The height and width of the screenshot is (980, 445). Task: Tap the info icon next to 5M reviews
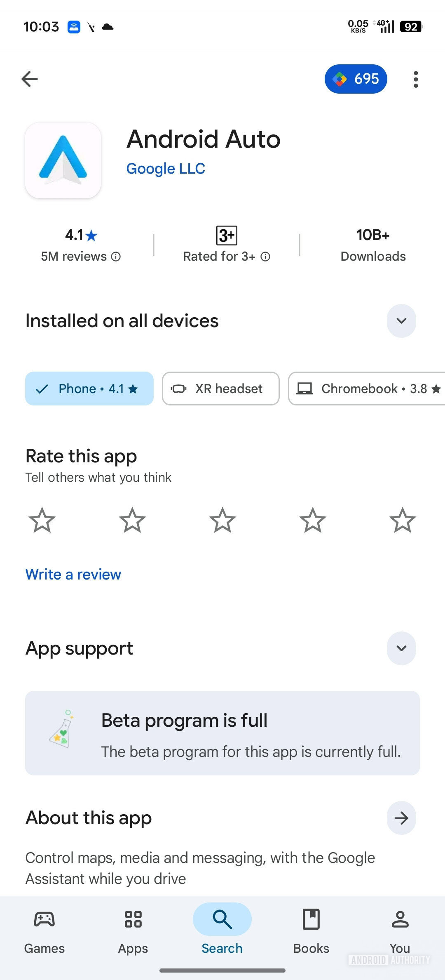click(116, 257)
